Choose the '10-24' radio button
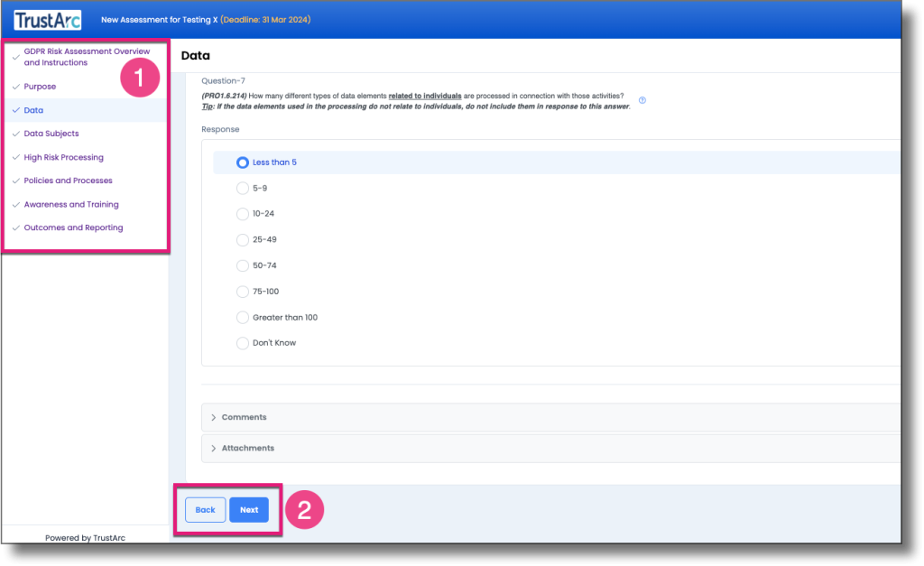This screenshot has height=566, width=924. (242, 213)
